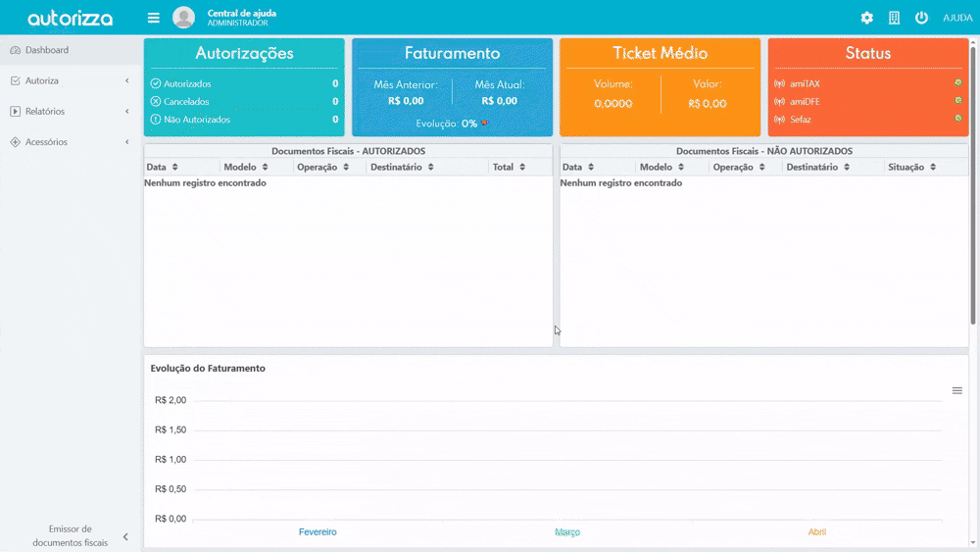The height and width of the screenshot is (552, 980).
Task: Open the autorizza logo home link
Action: pyautogui.click(x=70, y=19)
